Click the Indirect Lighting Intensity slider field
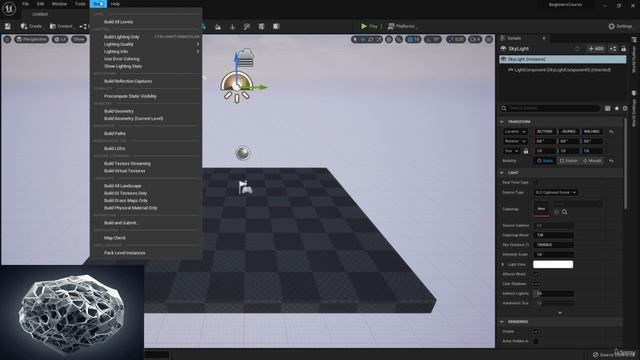Image resolution: width=640 pixels, height=360 pixels. pyautogui.click(x=553, y=293)
